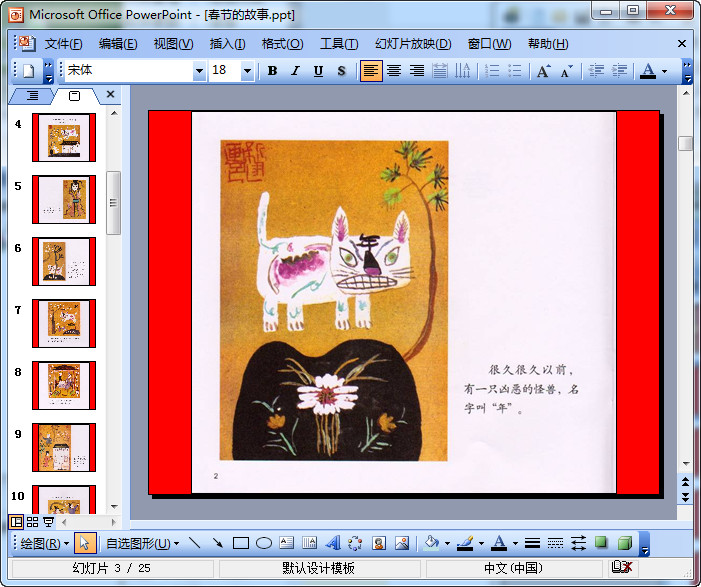Expand Standard toolbar options chevron
701x587 pixels.
(48, 72)
